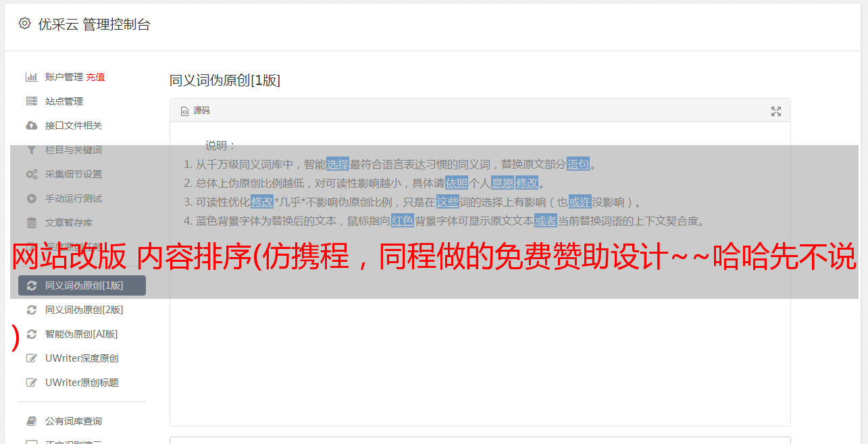
Task: Click the 源码 source code button
Action: pos(195,111)
